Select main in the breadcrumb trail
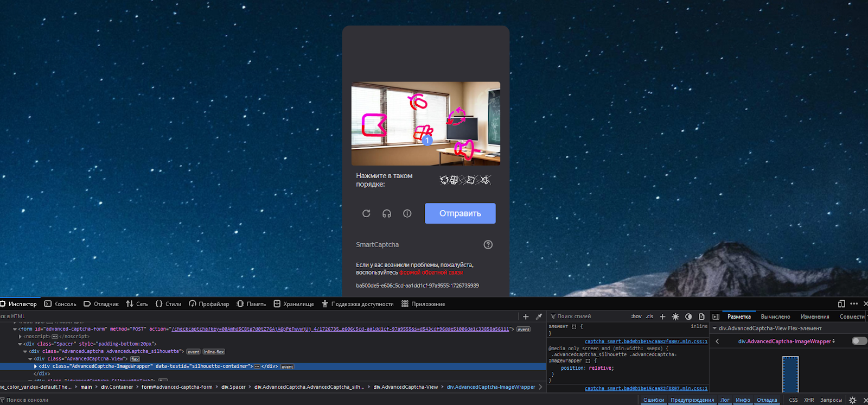The image size is (868, 405). 86,387
